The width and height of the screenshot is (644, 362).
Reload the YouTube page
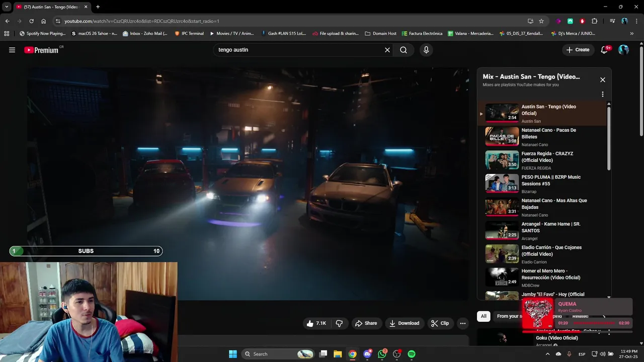(31, 21)
